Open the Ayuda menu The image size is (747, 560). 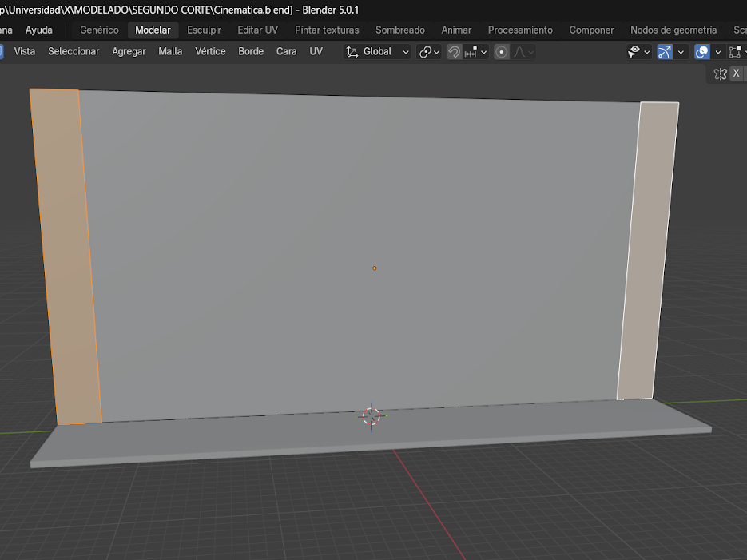(x=38, y=30)
